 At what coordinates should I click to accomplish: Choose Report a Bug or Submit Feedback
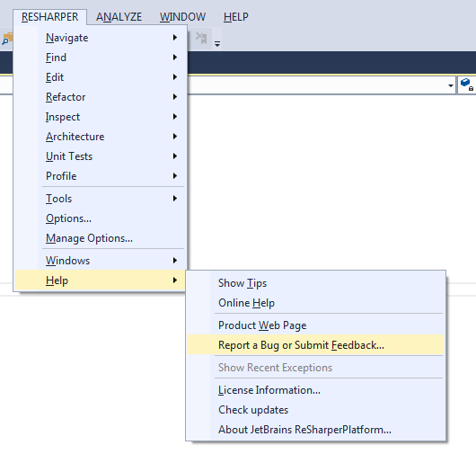(315, 345)
